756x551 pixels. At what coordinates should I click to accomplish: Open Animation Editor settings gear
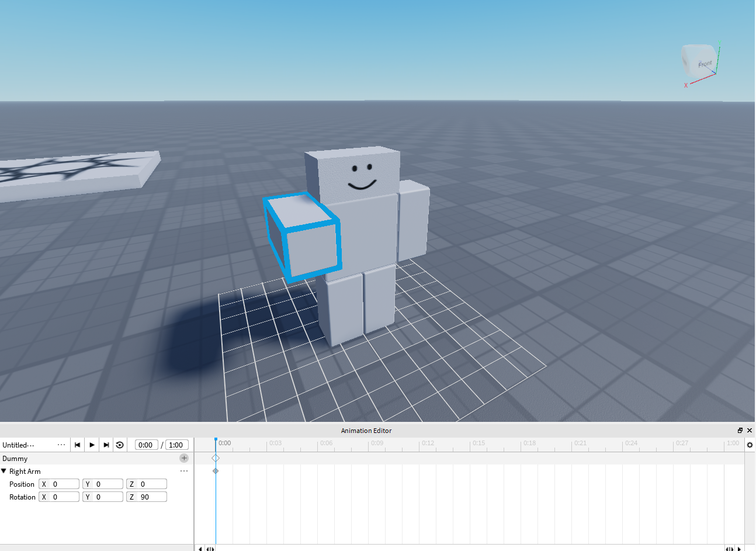[750, 445]
